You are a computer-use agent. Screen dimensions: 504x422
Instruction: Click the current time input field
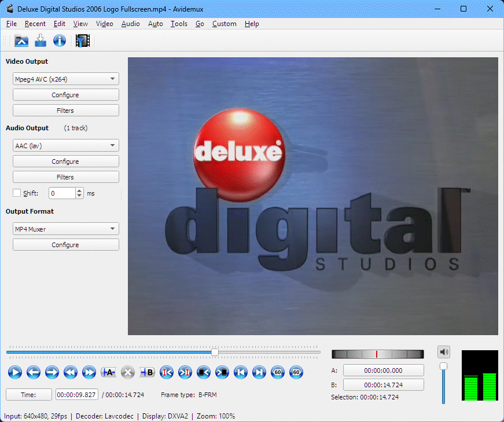point(77,394)
